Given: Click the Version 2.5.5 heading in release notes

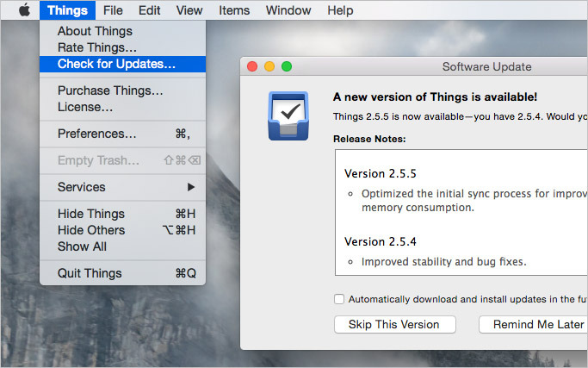Looking at the screenshot, I should pyautogui.click(x=381, y=173).
